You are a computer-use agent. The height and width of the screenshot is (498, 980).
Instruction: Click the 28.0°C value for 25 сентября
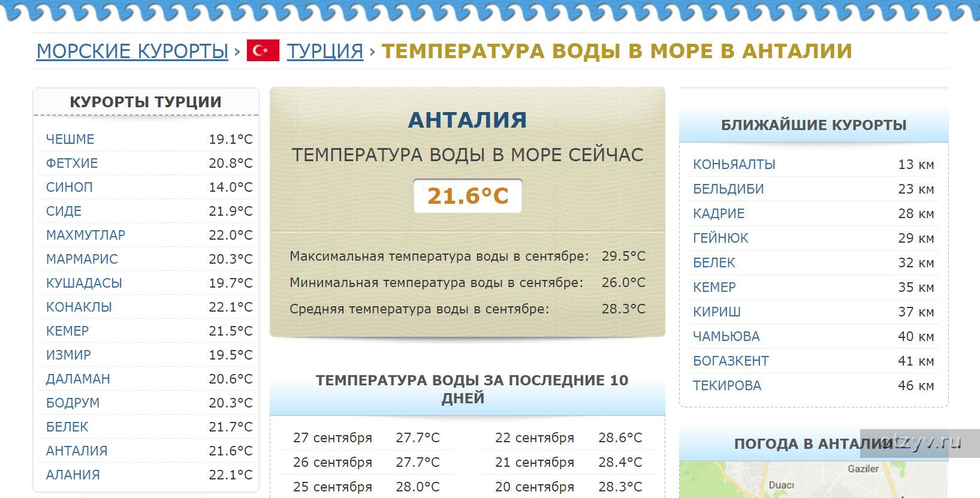tap(418, 487)
